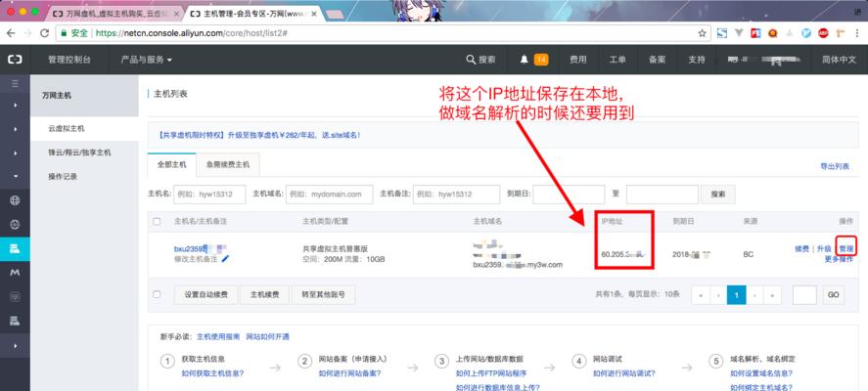Click the pencil icon beside 修改主机备注
This screenshot has width=868, height=391.
tap(225, 258)
